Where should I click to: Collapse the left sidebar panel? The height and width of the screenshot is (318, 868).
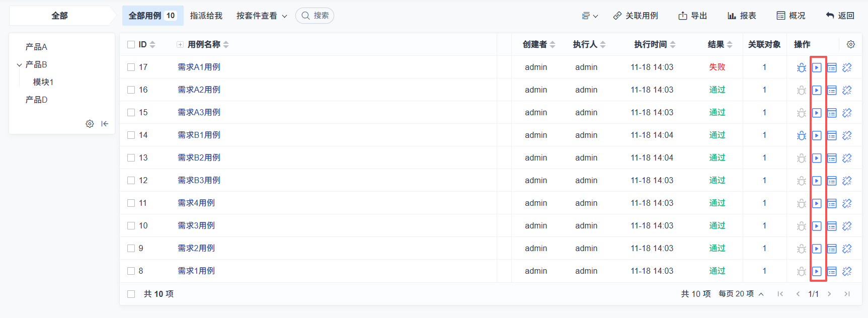[105, 124]
